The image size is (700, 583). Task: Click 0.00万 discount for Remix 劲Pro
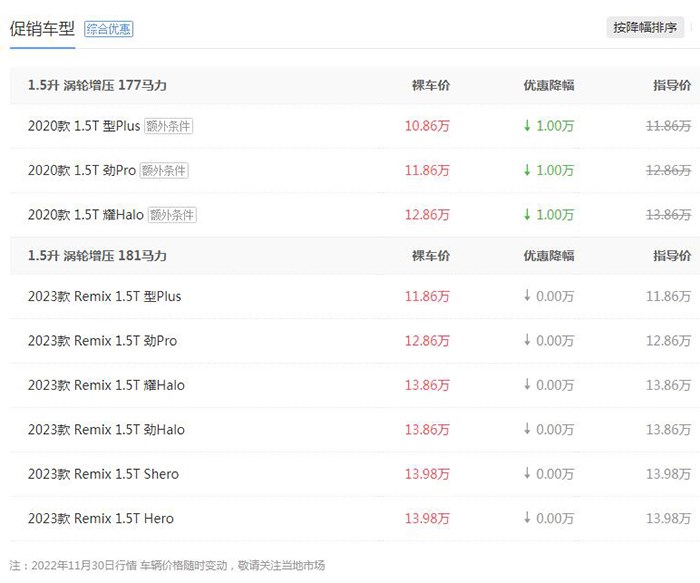pyautogui.click(x=549, y=341)
